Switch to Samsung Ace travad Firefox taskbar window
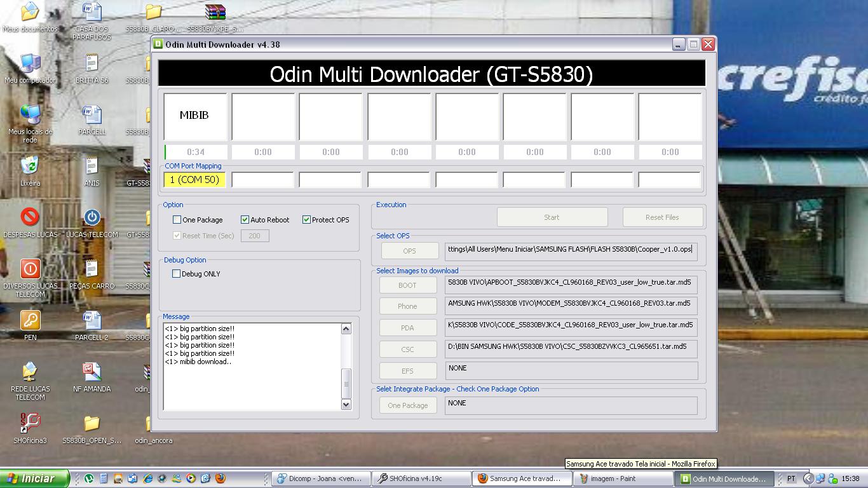868x488 pixels. pyautogui.click(x=521, y=478)
